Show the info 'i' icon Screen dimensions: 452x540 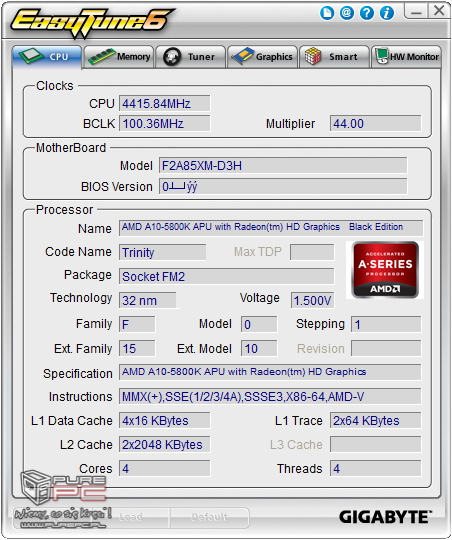pyautogui.click(x=387, y=13)
